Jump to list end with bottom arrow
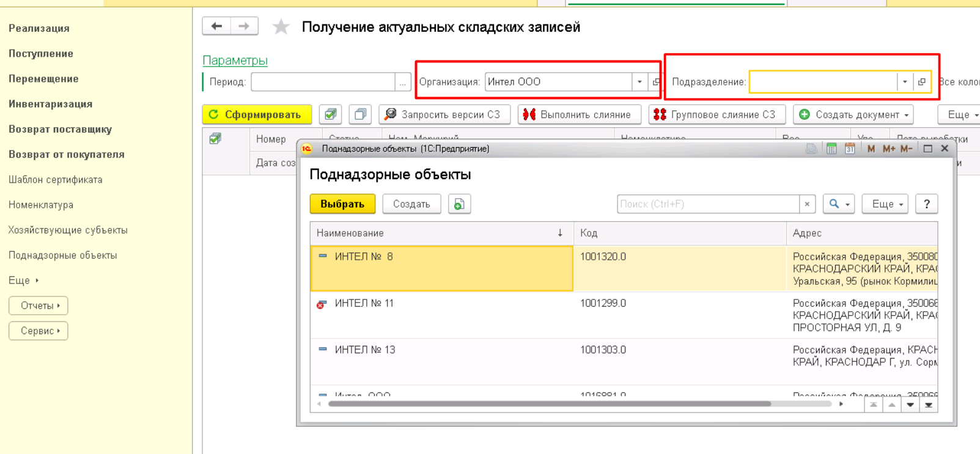Image resolution: width=980 pixels, height=454 pixels. click(x=929, y=405)
